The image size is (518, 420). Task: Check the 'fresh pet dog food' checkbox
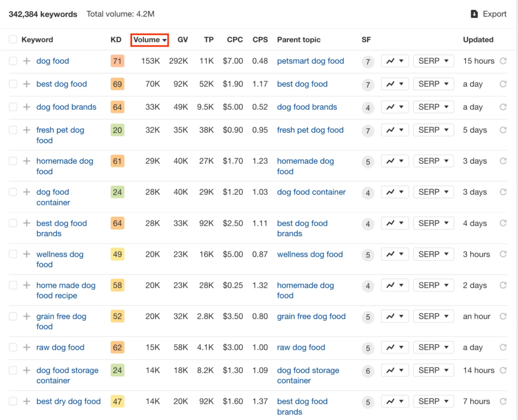pyautogui.click(x=13, y=130)
